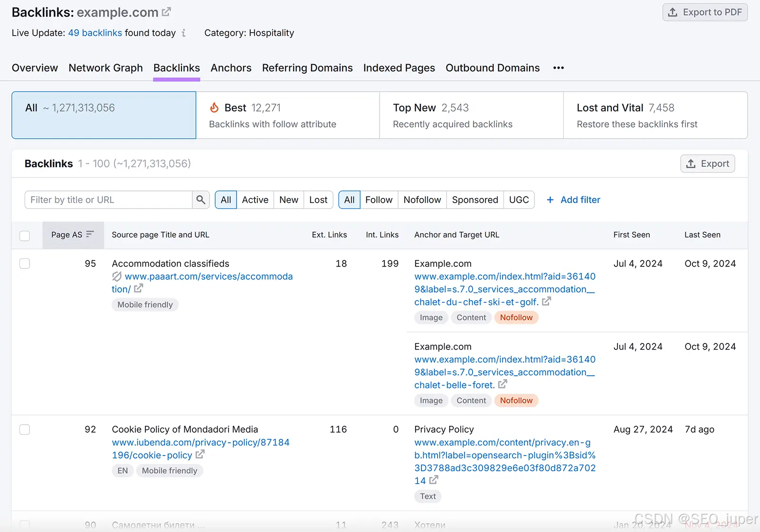Screen dimensions: 760x532
Task: Switch to the Overview tab
Action: coord(35,68)
